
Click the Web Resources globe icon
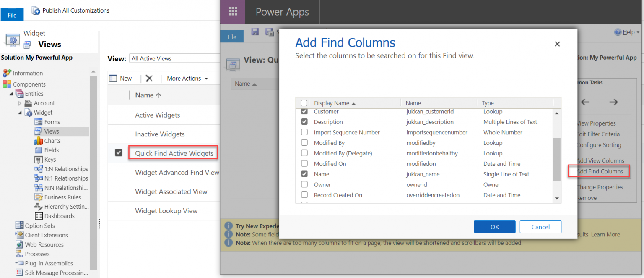coord(19,244)
